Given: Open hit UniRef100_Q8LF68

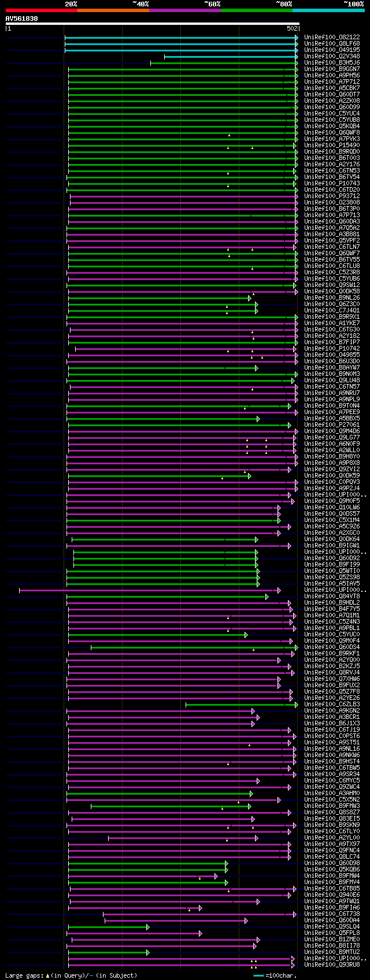Looking at the screenshot, I should coord(332,44).
